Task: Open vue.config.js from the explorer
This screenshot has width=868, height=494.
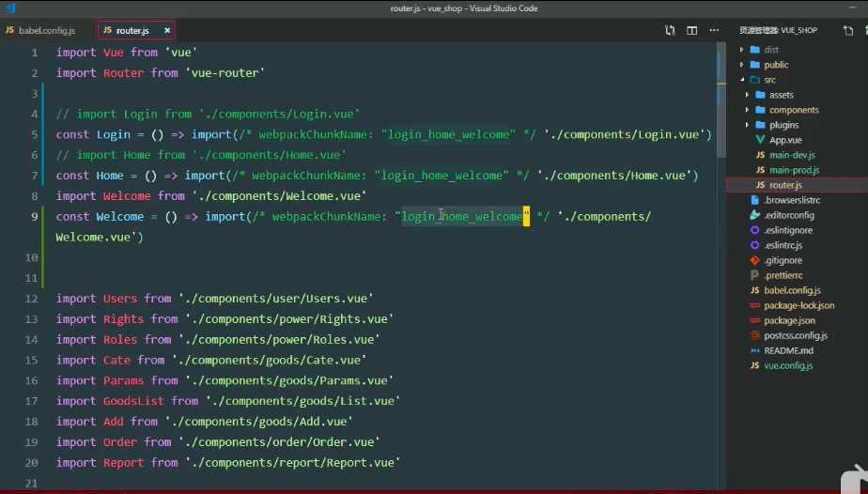Action: (788, 365)
